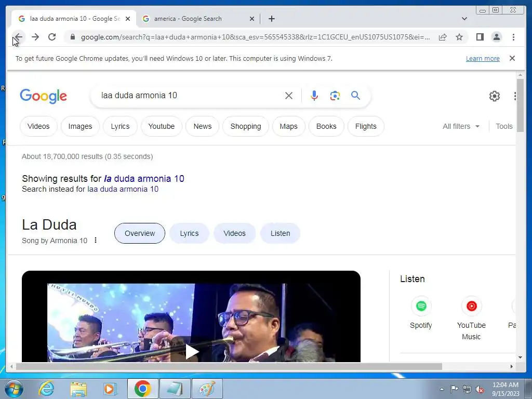Viewport: 532px width, 399px height.
Task: Bookmark this page with the star icon
Action: point(459,37)
